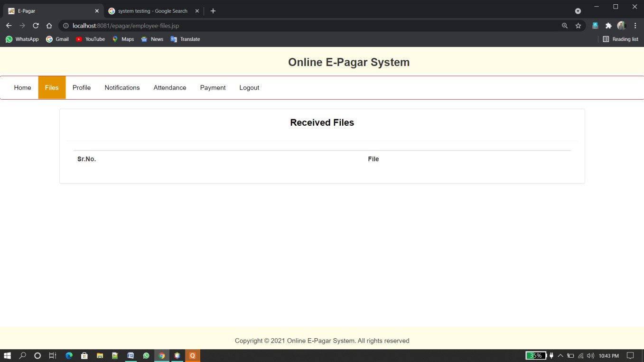
Task: Open the Attendance page
Action: tap(169, 87)
